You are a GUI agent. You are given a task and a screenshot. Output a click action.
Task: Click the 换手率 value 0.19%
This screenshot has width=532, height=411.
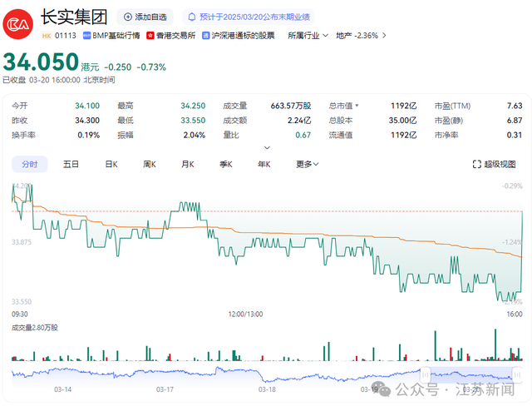tap(89, 135)
